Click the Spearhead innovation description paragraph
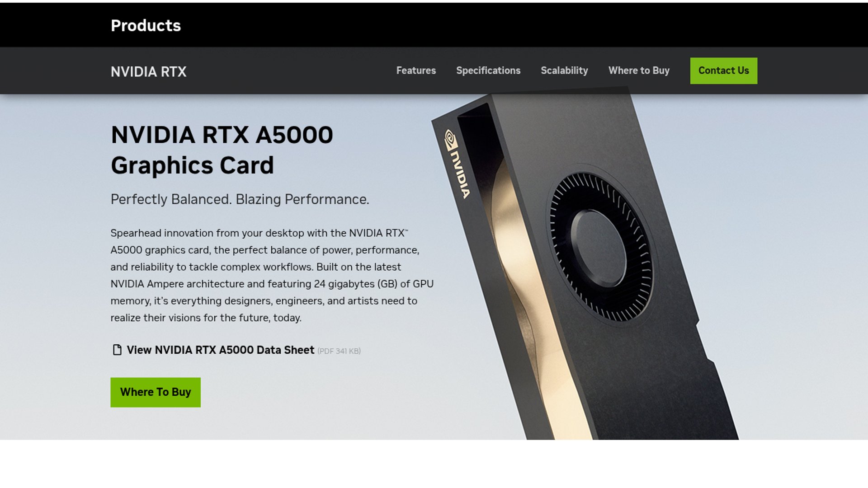Viewport: 868px width, 488px height. 272,275
